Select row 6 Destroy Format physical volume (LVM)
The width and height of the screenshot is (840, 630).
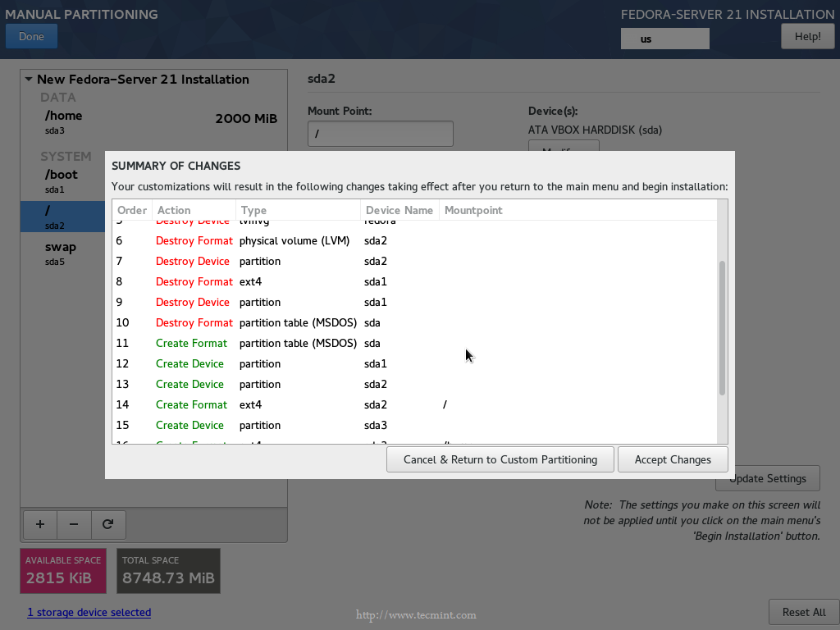[x=414, y=240]
